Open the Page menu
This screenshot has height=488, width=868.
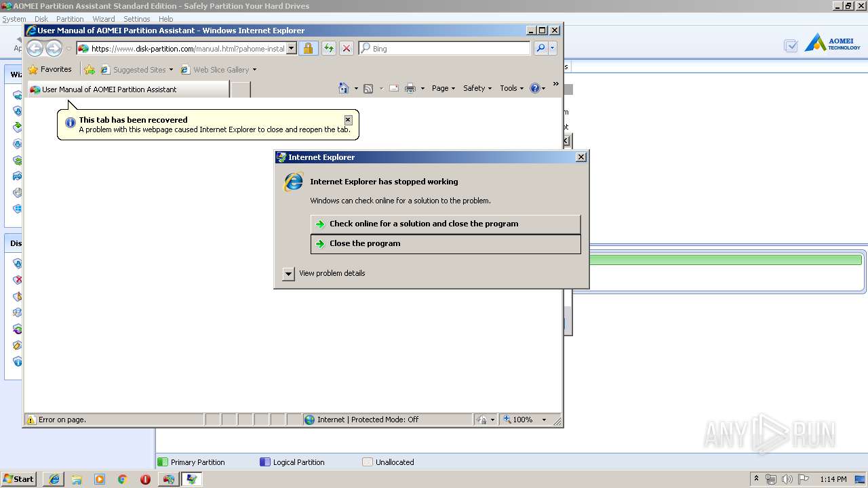click(x=443, y=88)
